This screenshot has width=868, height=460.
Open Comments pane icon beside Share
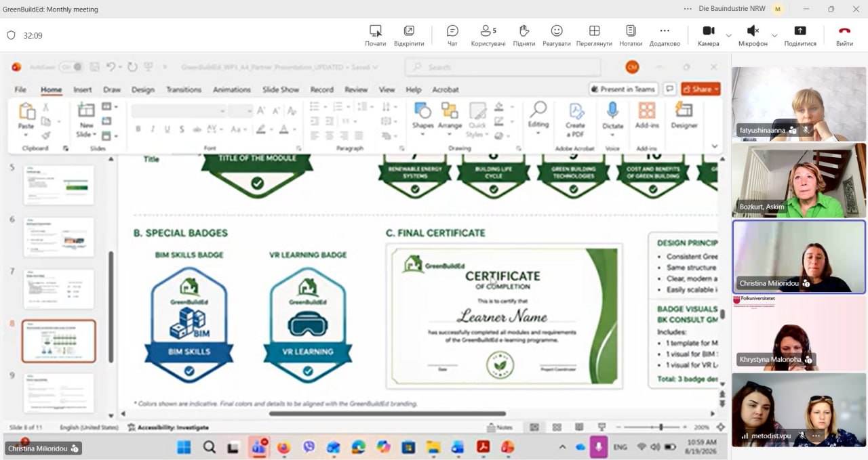(x=669, y=89)
